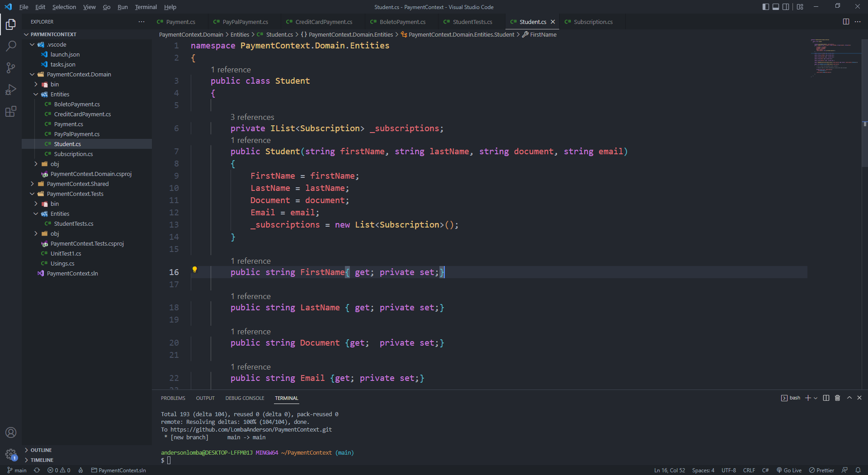
Task: Toggle the panel visibility from title bar
Action: click(776, 6)
